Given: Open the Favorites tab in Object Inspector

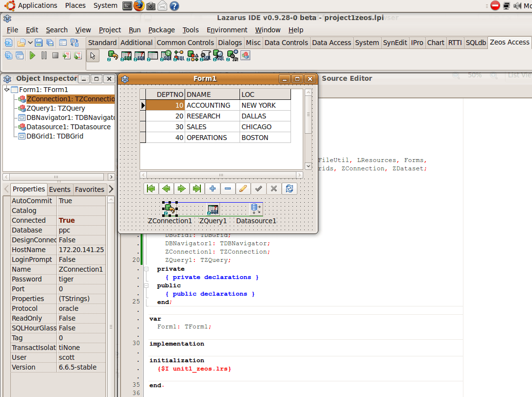Looking at the screenshot, I should coord(90,189).
